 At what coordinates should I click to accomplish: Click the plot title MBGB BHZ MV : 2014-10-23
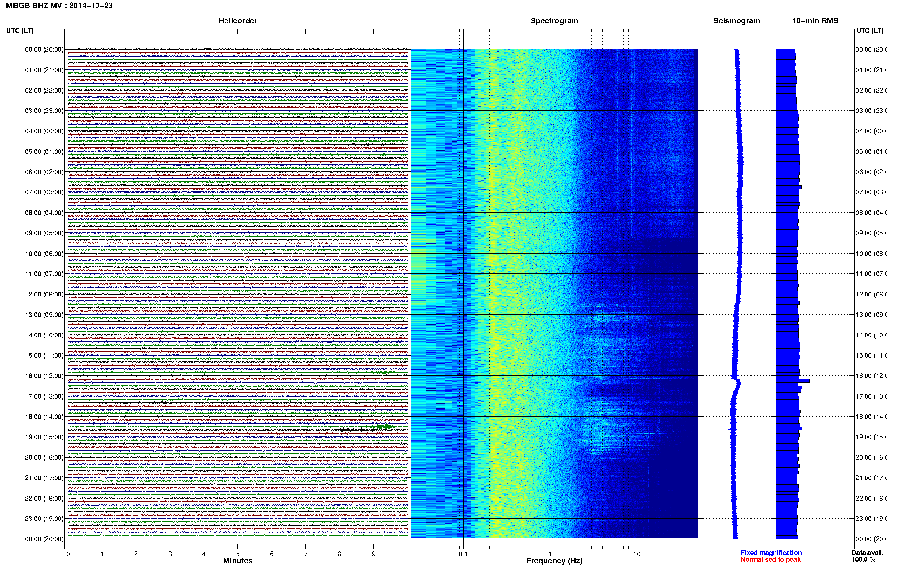click(59, 5)
